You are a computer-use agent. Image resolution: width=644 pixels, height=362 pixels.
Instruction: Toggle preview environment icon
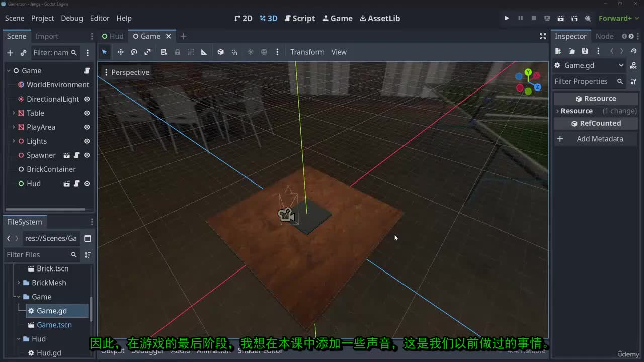[x=264, y=52]
